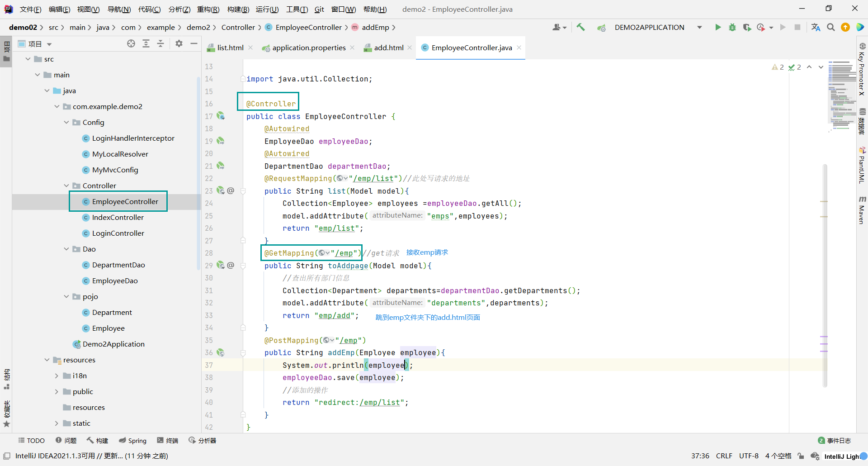Open the Spring tool window

point(133,440)
